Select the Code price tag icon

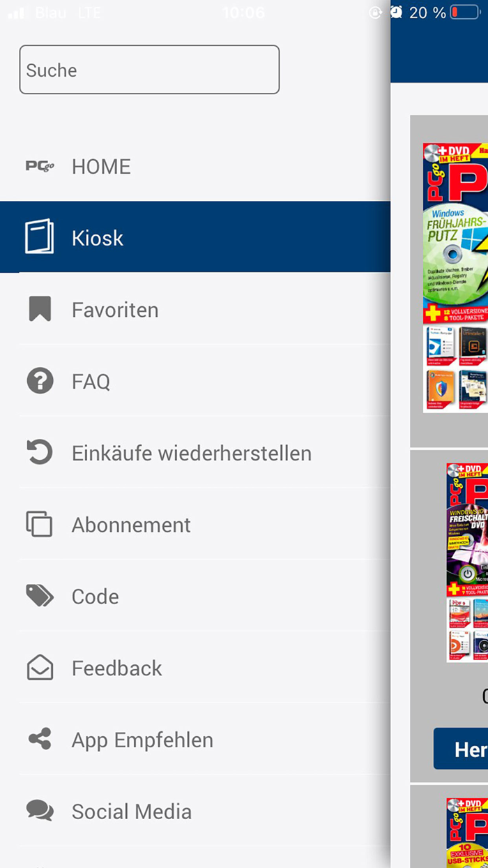pos(40,596)
